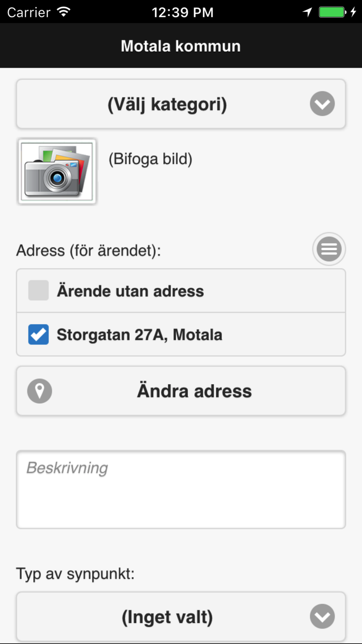The height and width of the screenshot is (644, 362).
Task: Focus the Beskrivning text field
Action: tap(181, 490)
